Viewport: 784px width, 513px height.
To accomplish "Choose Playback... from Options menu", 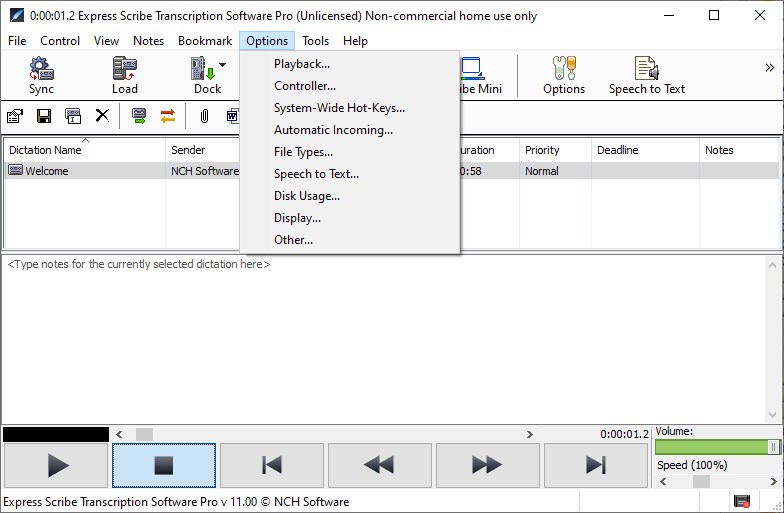I will (350, 64).
